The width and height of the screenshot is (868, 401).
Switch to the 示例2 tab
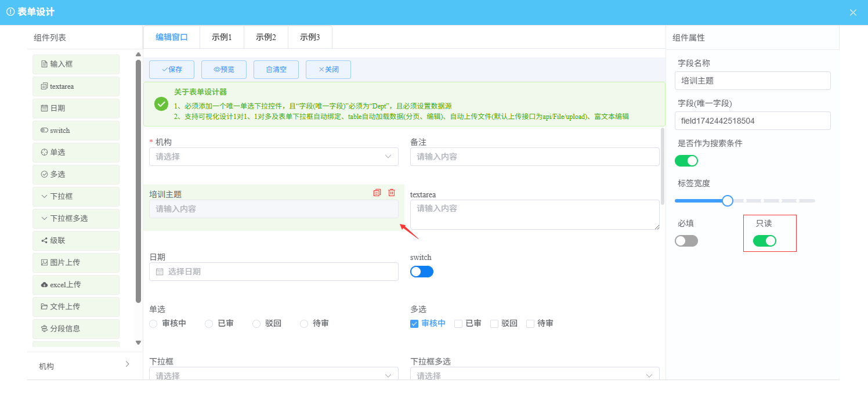point(266,37)
